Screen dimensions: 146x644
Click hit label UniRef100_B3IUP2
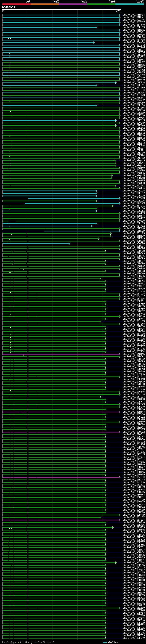pos(134,45)
